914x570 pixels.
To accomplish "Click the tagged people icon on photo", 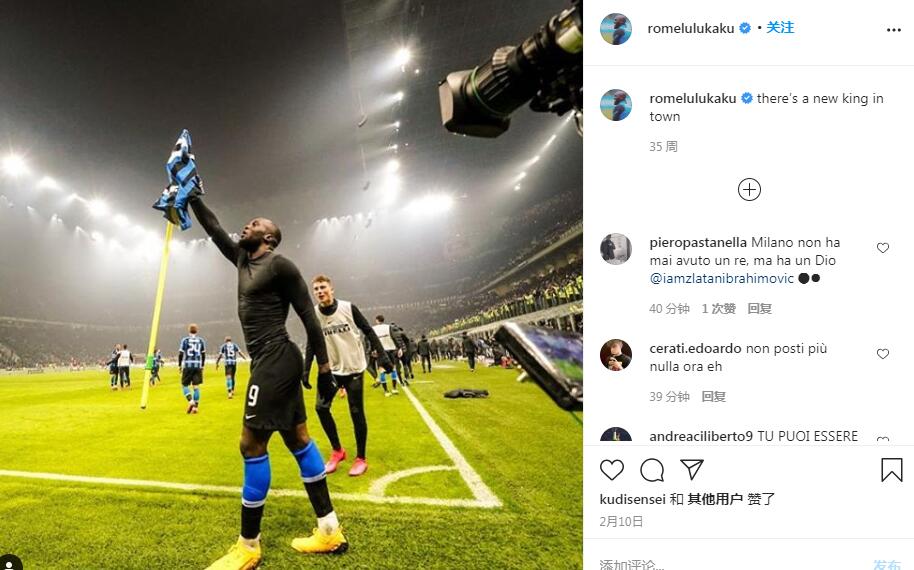I will [x=10, y=563].
